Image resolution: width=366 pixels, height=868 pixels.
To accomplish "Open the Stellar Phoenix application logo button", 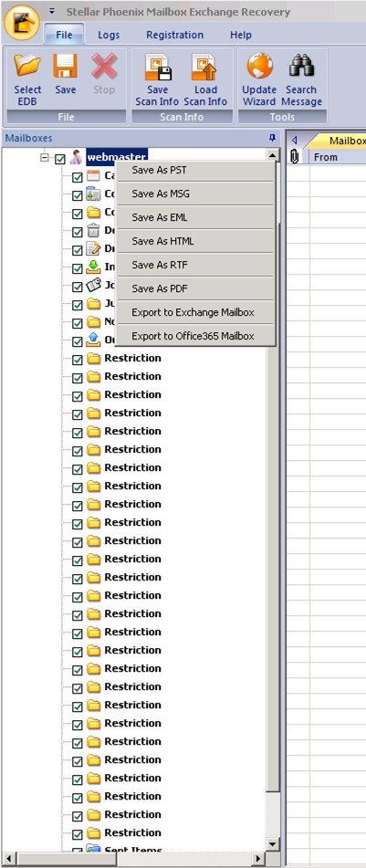I will [x=21, y=23].
